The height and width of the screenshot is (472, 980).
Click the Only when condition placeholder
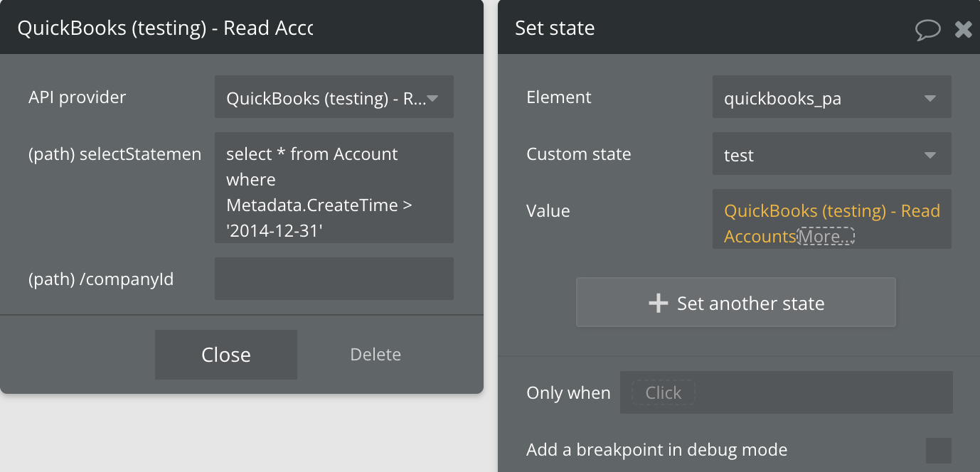pyautogui.click(x=663, y=393)
